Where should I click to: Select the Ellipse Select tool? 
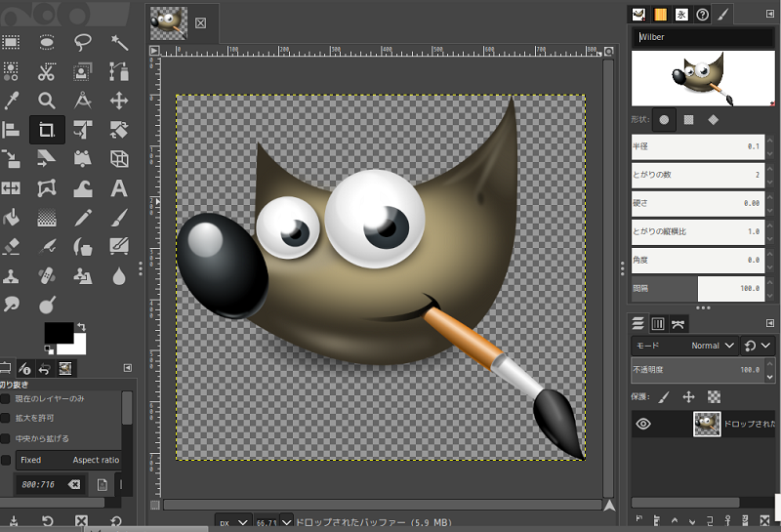click(47, 42)
